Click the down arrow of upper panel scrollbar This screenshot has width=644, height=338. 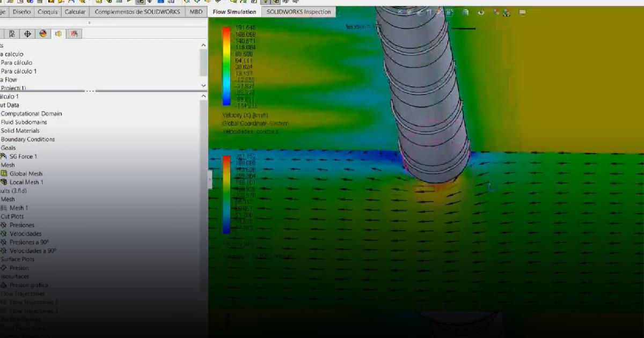tap(203, 85)
